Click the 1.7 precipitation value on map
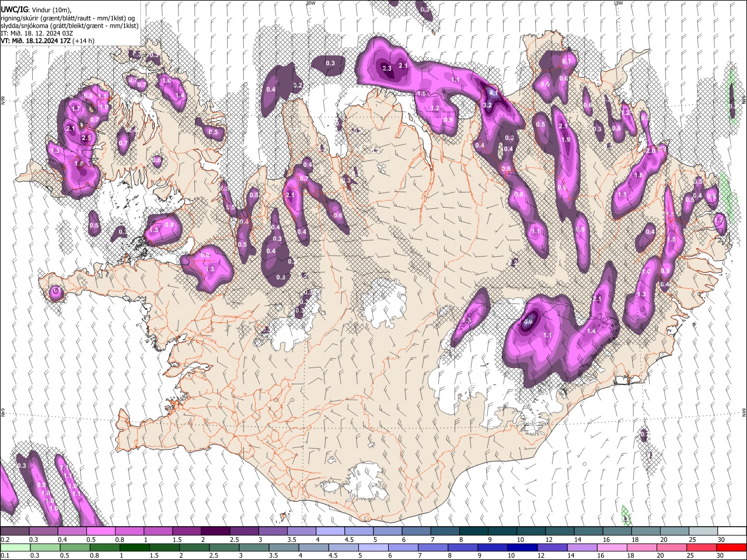This screenshot has width=747, height=560. coord(76,108)
